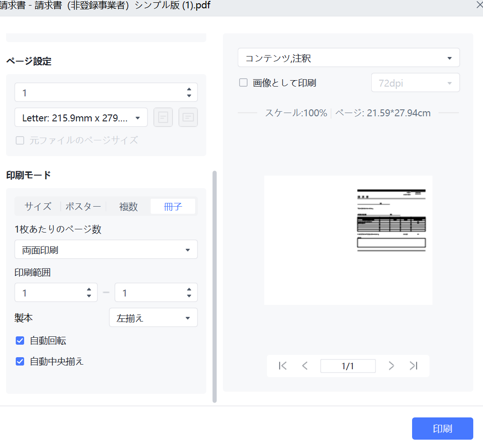Disable 自動回転 checkbox

tap(20, 341)
